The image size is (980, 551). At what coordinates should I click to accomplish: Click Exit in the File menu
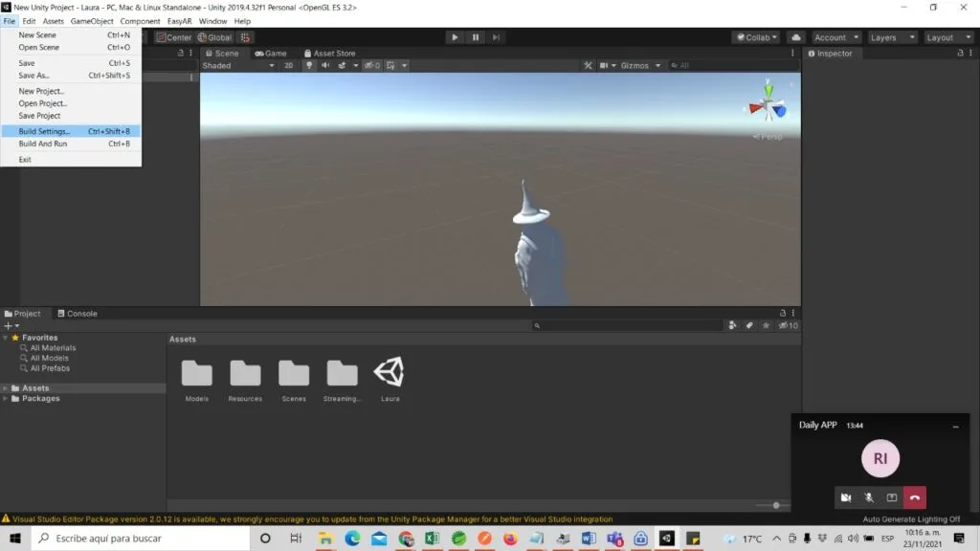click(x=71, y=160)
